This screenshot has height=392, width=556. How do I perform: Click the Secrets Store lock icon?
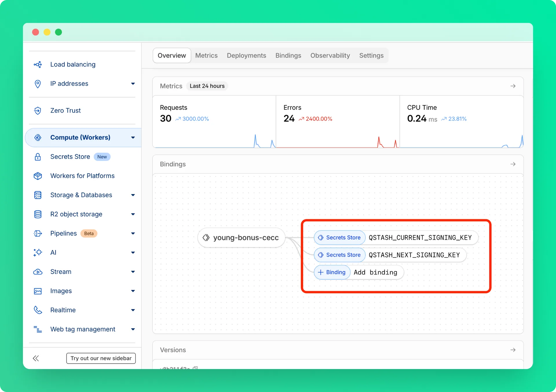[x=38, y=157]
